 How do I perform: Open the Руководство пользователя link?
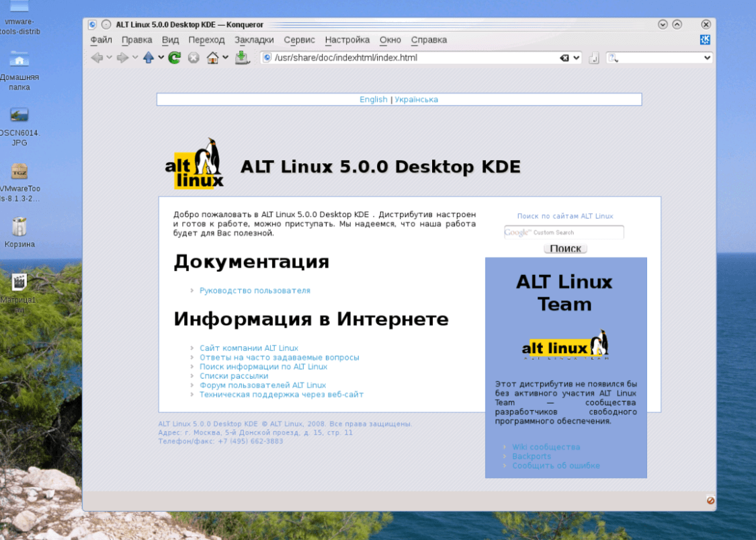pyautogui.click(x=255, y=291)
